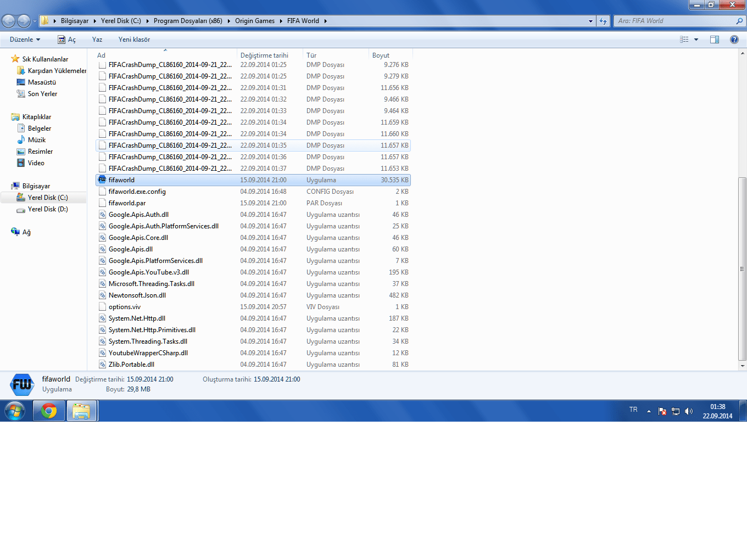Open the Düzenle dropdown menu

[25, 40]
